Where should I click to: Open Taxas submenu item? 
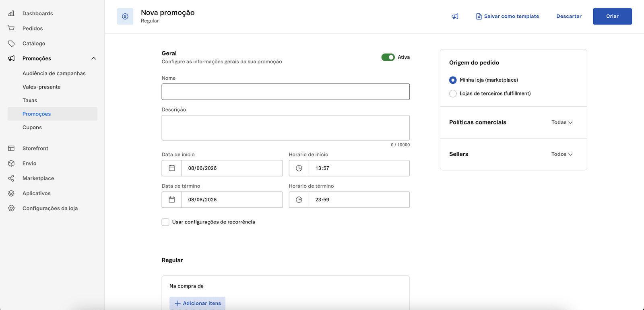tap(30, 100)
